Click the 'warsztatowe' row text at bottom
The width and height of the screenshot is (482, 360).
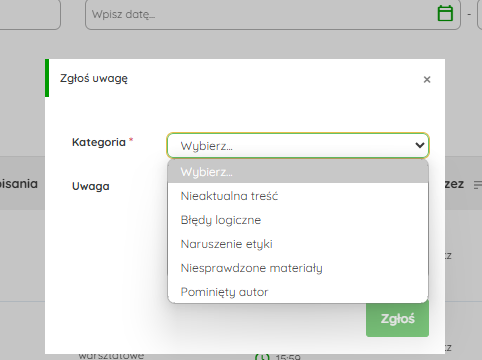coord(111,355)
